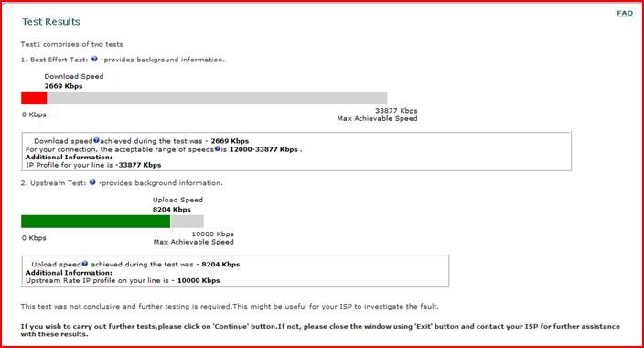Click the '2. Upstream Test:' label

point(53,183)
